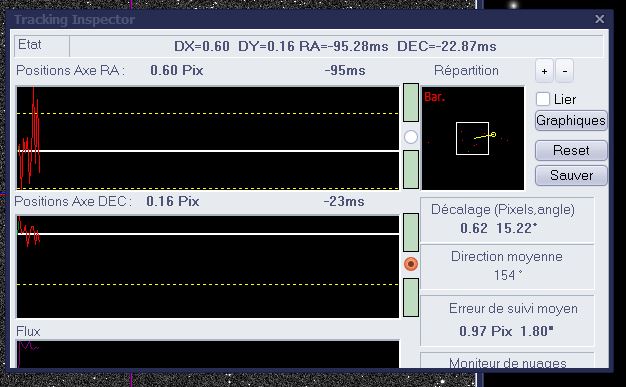This screenshot has height=387, width=626.
Task: Click the Flux graph area
Action: coord(208,354)
